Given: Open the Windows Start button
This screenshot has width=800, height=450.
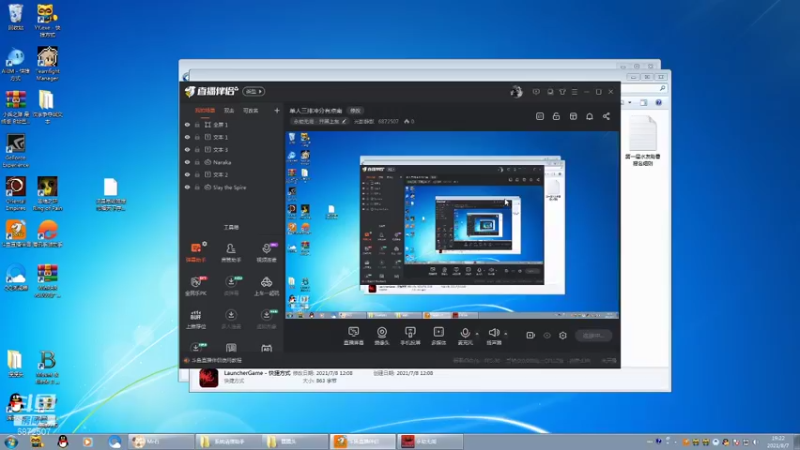Looking at the screenshot, I should tap(11, 442).
